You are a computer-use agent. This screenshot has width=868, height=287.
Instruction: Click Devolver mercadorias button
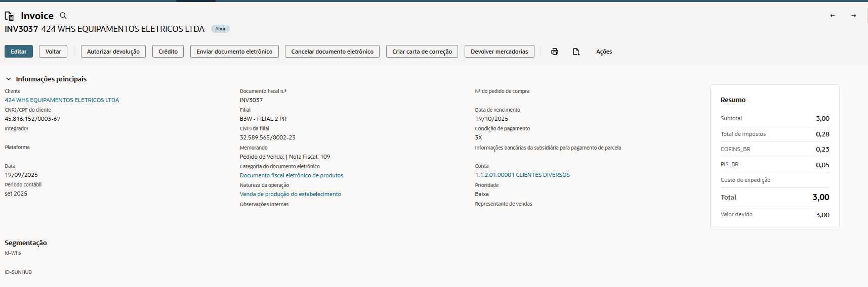499,52
